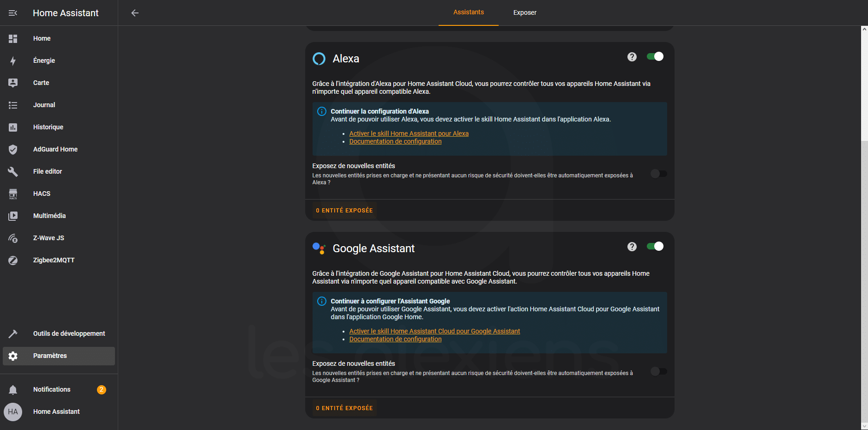Click the HA user avatar
868x430 pixels.
(13, 412)
